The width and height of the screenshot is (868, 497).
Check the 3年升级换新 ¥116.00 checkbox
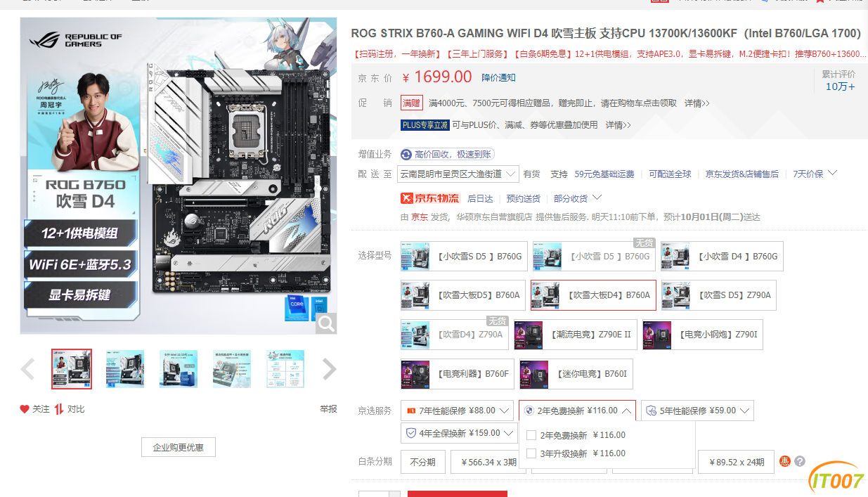coord(531,453)
